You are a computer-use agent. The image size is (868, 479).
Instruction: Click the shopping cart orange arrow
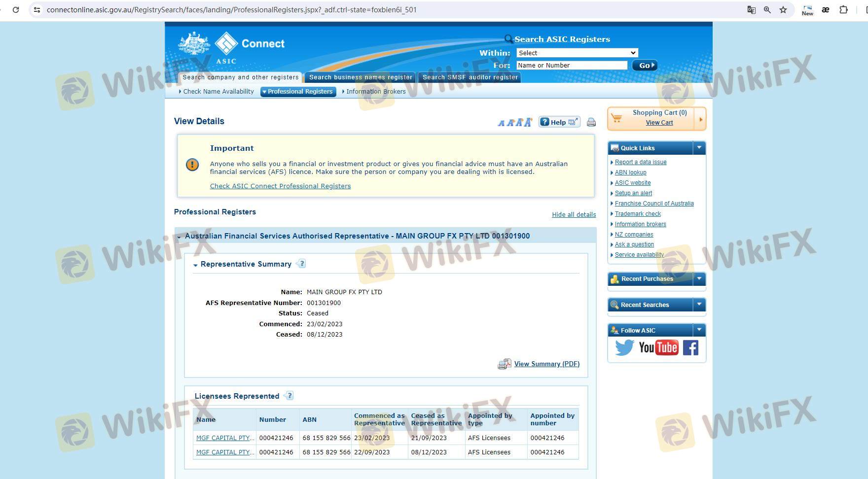click(700, 119)
